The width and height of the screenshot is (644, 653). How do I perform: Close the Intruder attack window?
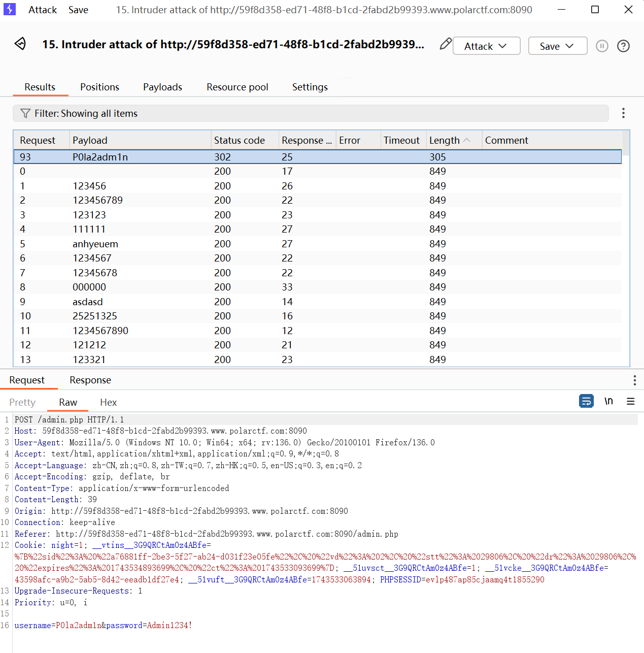click(x=628, y=10)
